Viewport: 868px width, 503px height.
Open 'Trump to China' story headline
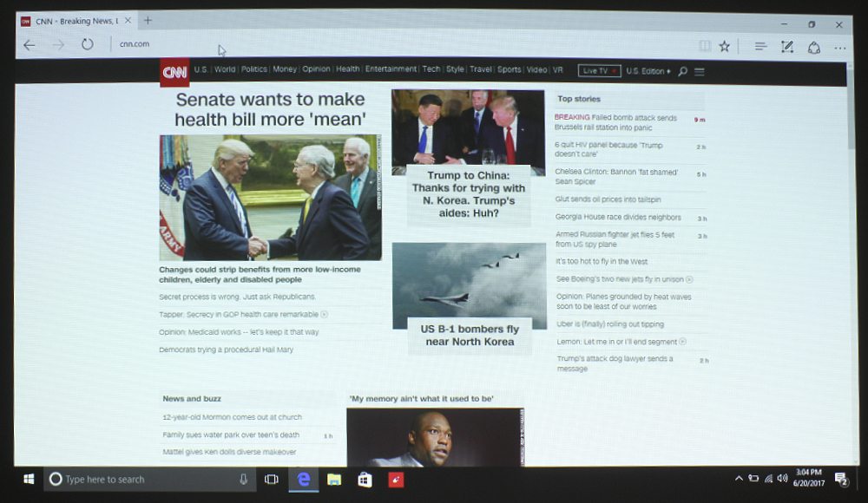[469, 194]
